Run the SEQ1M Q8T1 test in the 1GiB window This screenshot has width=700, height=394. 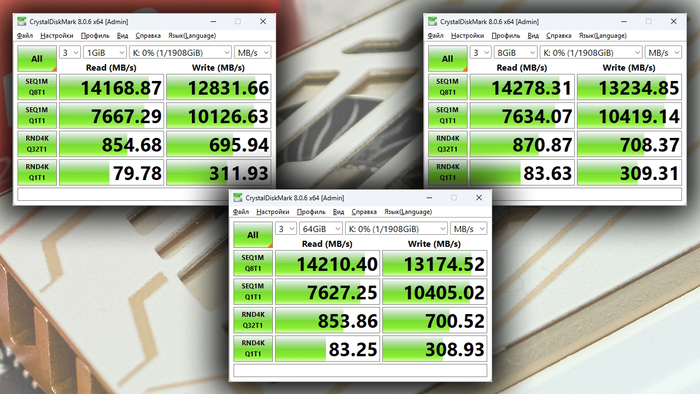tap(37, 87)
